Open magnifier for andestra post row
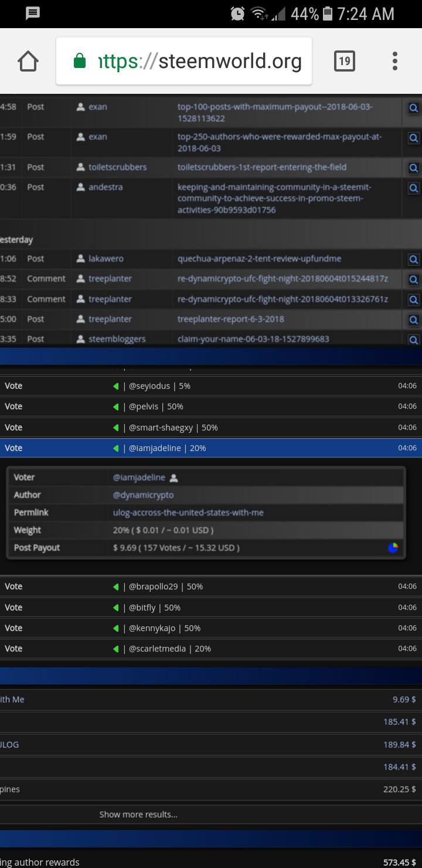Screen dimensions: 422x868 [x=414, y=188]
